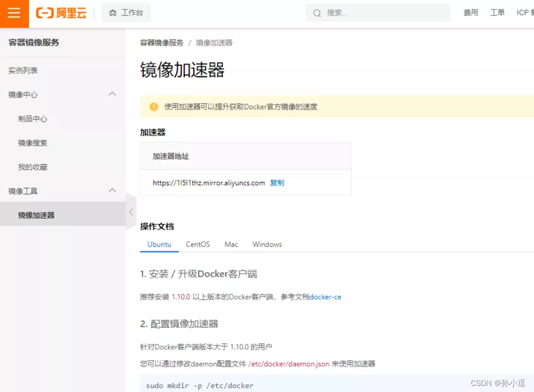Click 复制 to copy the accelerator address
The width and height of the screenshot is (534, 392).
click(x=277, y=183)
